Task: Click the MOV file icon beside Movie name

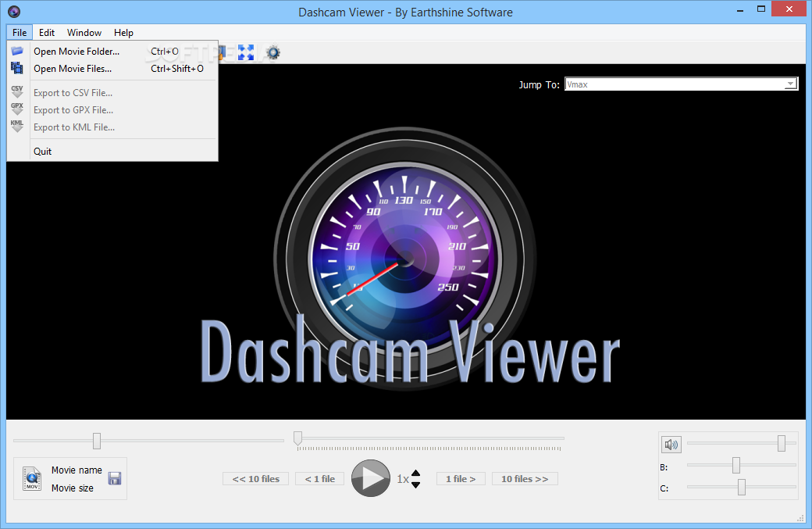Action: click(x=32, y=478)
